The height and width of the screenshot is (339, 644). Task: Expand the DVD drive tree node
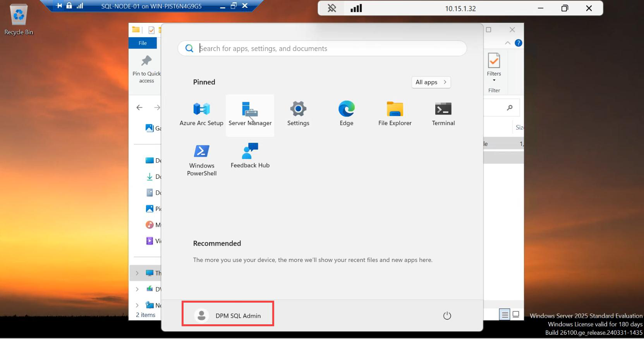(137, 289)
